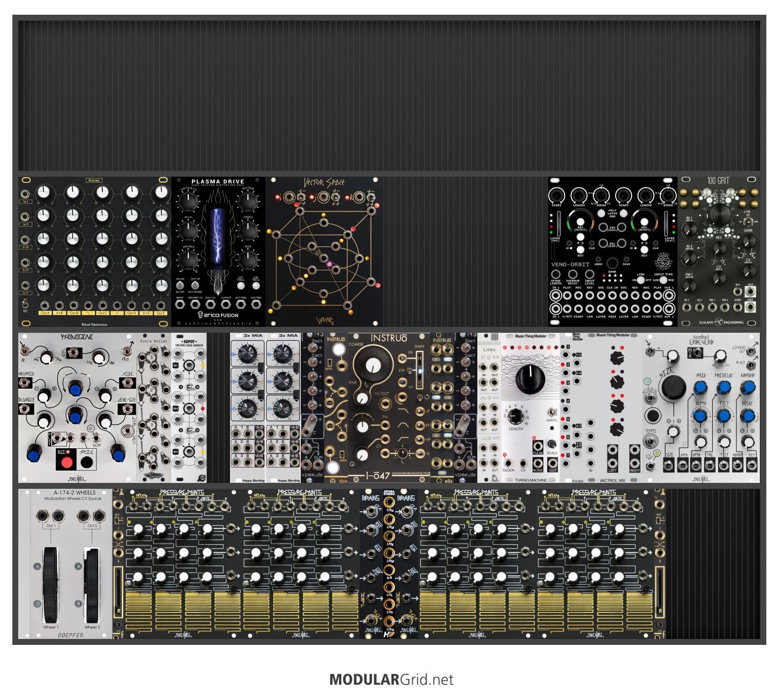Click the Apnea Stereo module
The height and width of the screenshot is (692, 784).
[389, 564]
